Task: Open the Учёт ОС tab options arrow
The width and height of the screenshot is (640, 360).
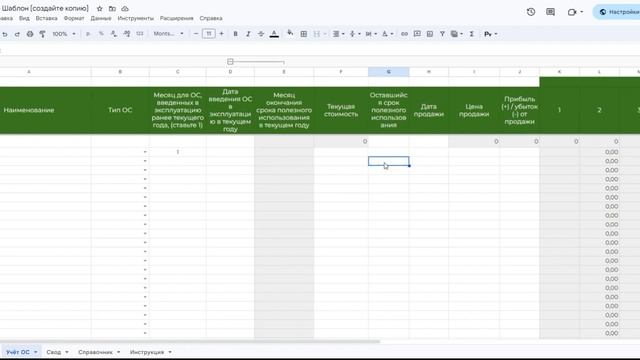Action: coord(36,352)
